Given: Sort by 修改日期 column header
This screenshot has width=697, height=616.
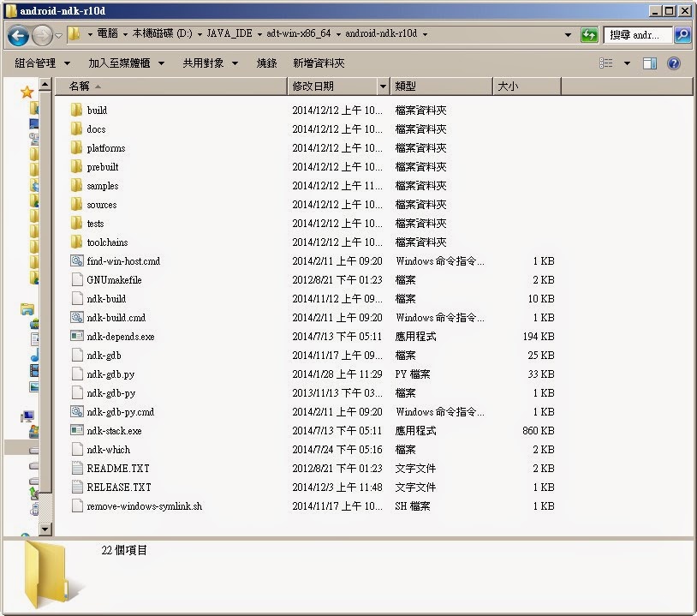Looking at the screenshot, I should tap(332, 87).
